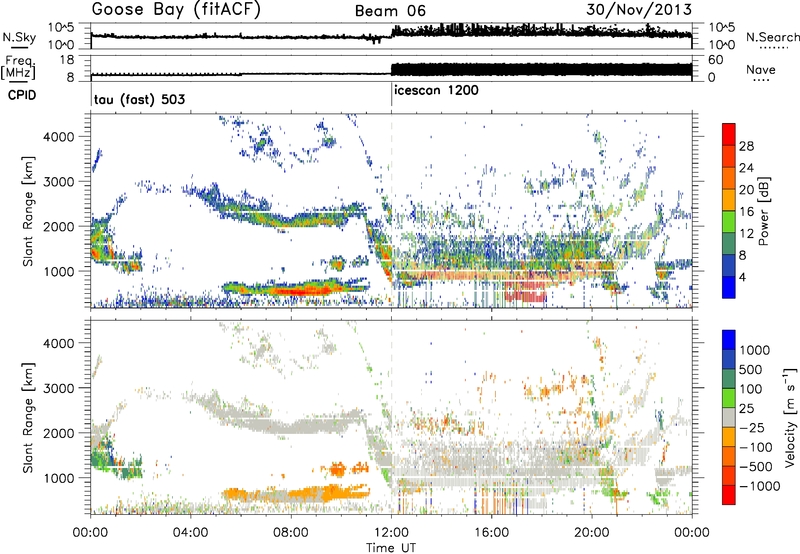Click the gray segment of velocity colorbar
Viewport: 800px width, 554px height.
click(x=729, y=417)
